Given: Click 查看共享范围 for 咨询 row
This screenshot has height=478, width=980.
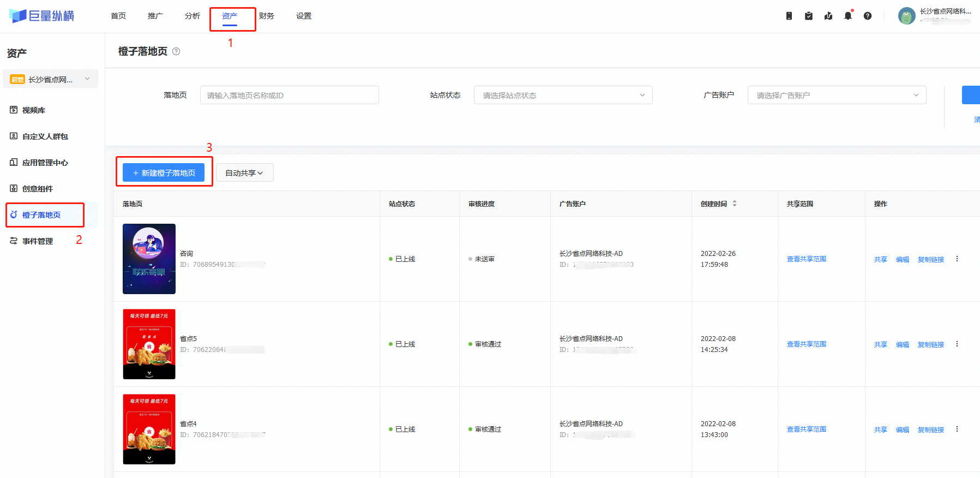Looking at the screenshot, I should tap(807, 259).
